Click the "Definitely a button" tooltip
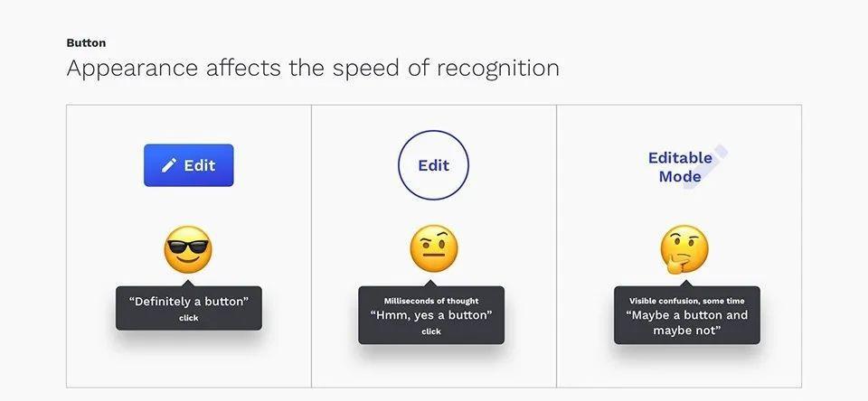This screenshot has height=401, width=868. tap(189, 308)
